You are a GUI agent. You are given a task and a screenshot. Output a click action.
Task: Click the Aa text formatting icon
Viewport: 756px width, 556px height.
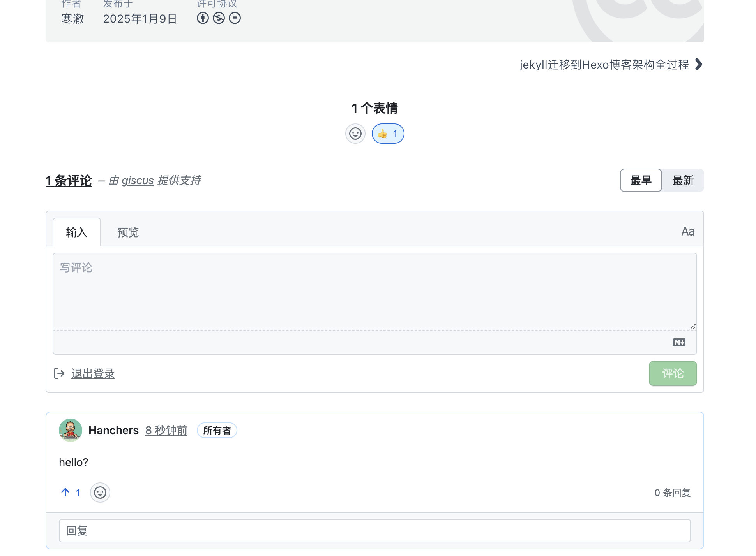click(688, 231)
